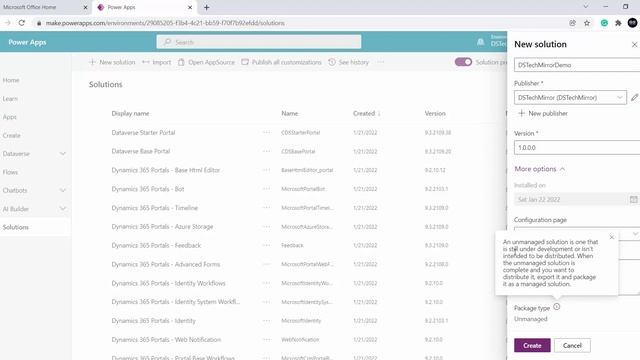Open ellipsis menu for Web Notification row
Screen dimensions: 640x360
pyautogui.click(x=267, y=340)
